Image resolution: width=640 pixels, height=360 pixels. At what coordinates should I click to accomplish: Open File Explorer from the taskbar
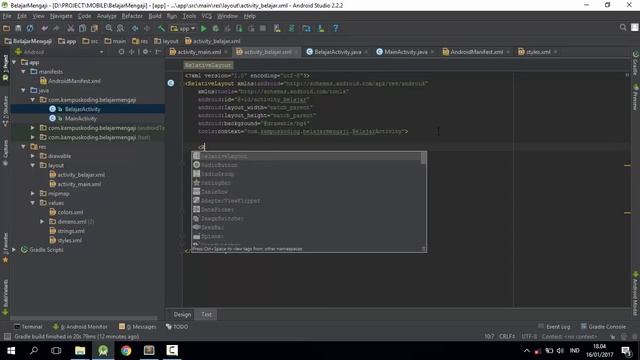(x=80, y=351)
